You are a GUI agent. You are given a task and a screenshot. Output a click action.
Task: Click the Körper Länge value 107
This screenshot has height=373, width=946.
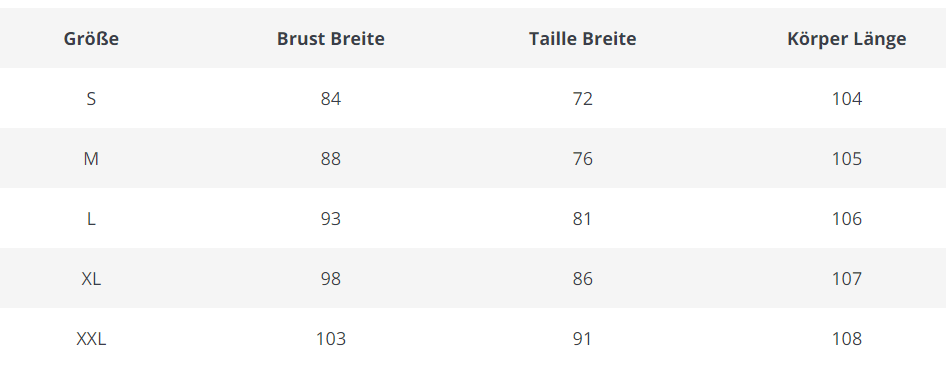[846, 279]
